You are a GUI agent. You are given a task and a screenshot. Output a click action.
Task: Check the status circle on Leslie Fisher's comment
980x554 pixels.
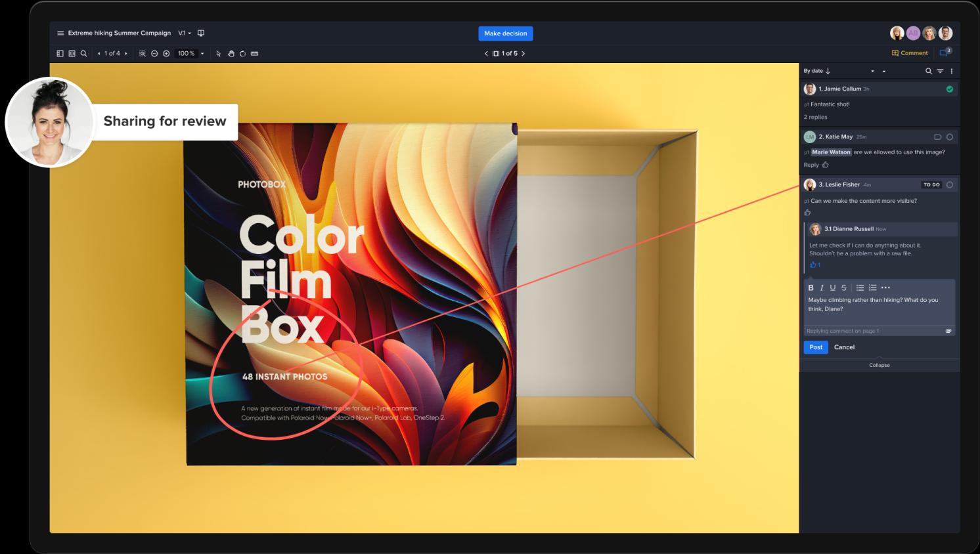[949, 185]
